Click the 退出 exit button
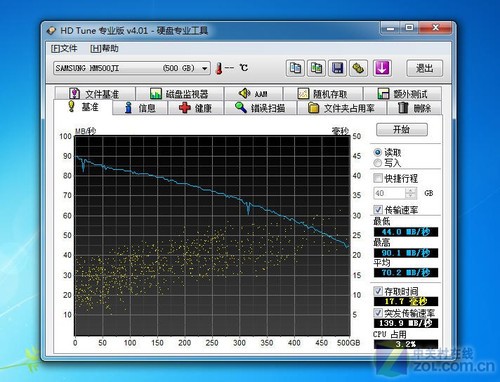 (424, 68)
